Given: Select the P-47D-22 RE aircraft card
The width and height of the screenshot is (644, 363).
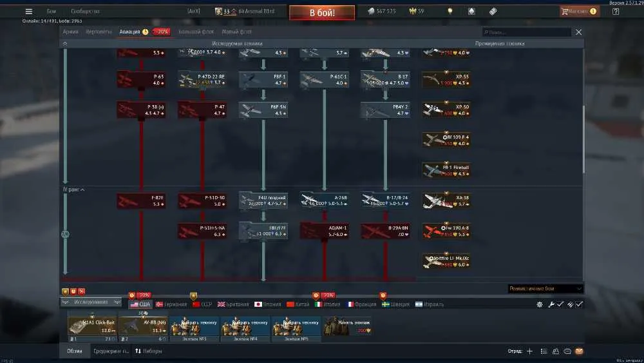Looking at the screenshot, I should pos(202,79).
